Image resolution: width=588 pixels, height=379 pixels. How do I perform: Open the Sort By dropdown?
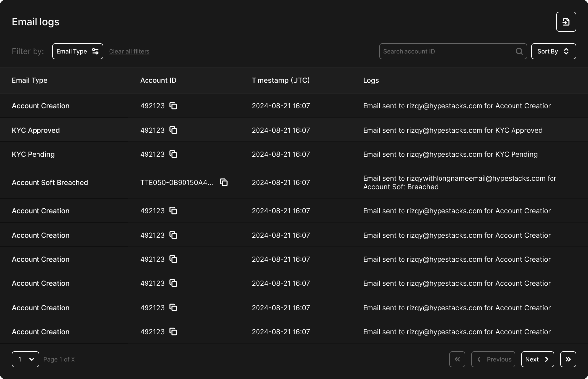553,51
